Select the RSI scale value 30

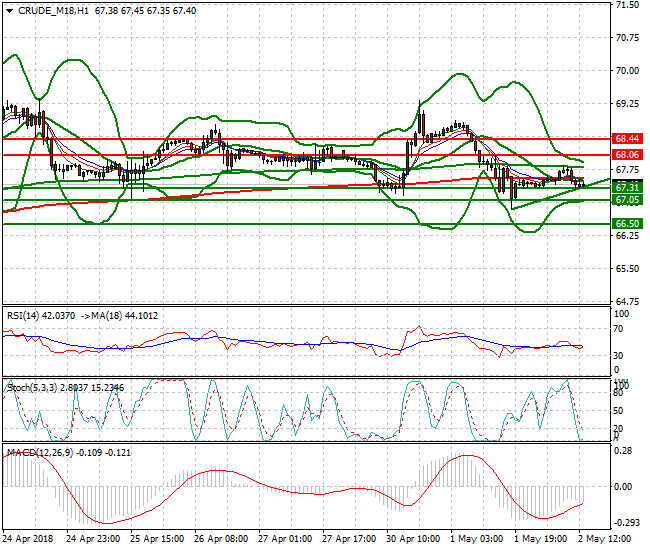pos(618,356)
